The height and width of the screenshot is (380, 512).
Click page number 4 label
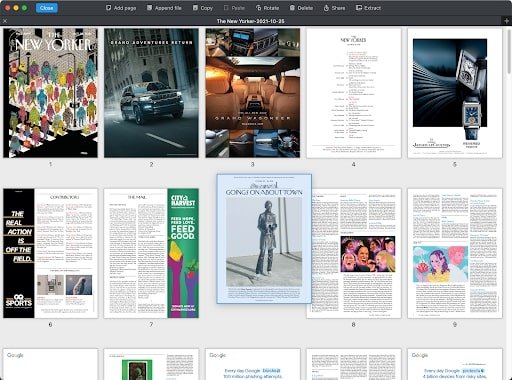tap(354, 164)
